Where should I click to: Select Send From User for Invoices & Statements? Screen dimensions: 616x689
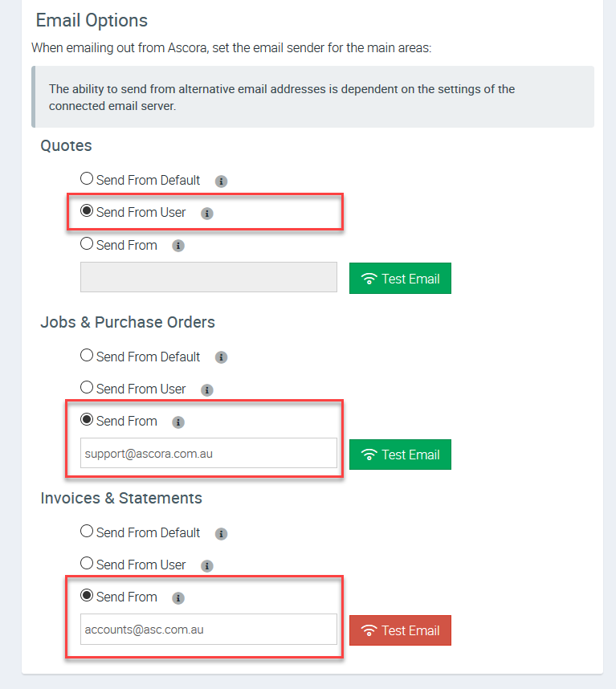click(x=87, y=563)
